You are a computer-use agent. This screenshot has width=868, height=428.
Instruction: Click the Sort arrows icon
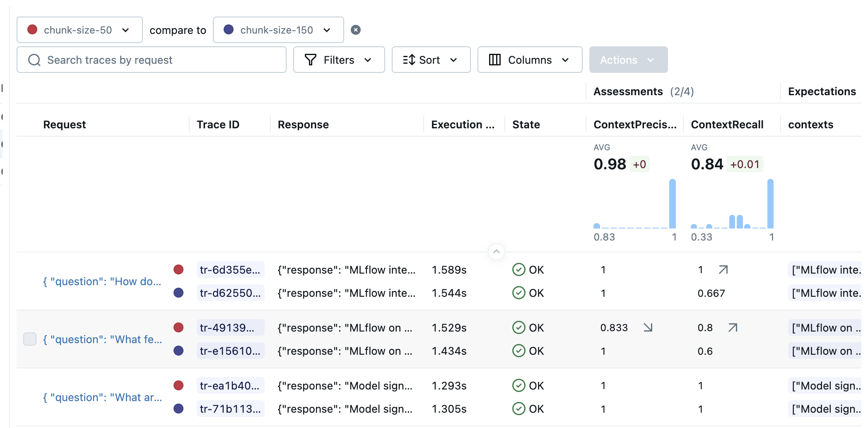(x=408, y=60)
